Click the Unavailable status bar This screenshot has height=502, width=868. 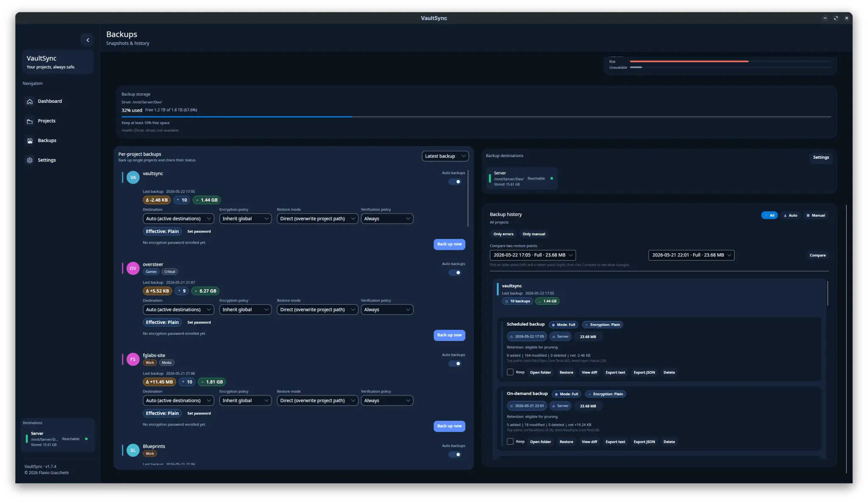point(636,67)
